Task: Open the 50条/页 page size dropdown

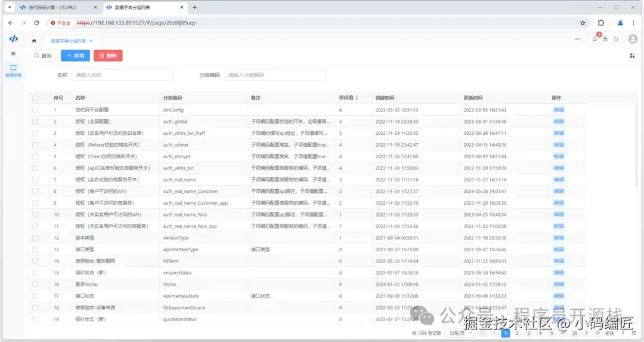Action: [460, 333]
